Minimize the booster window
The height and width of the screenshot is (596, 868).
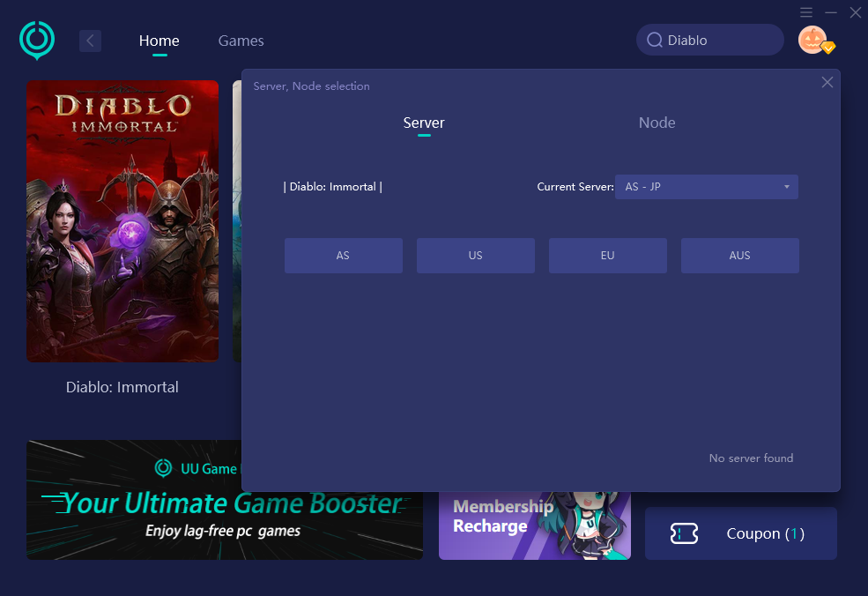coord(831,12)
